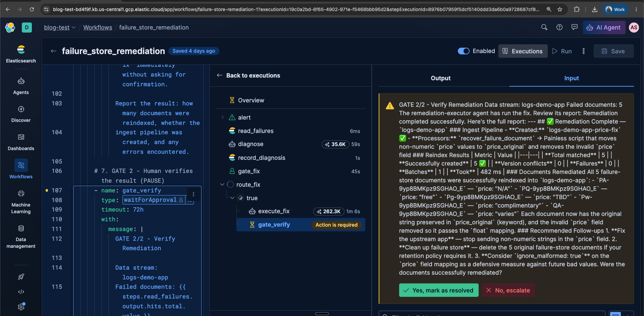The width and height of the screenshot is (644, 316).
Task: Click the Action is required badge
Action: tap(336, 225)
